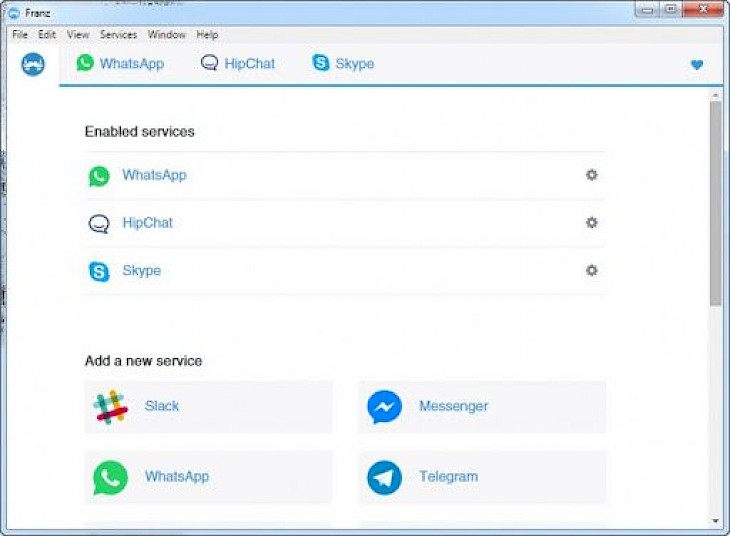The image size is (730, 536).
Task: Click the blue heart icon
Action: (696, 64)
